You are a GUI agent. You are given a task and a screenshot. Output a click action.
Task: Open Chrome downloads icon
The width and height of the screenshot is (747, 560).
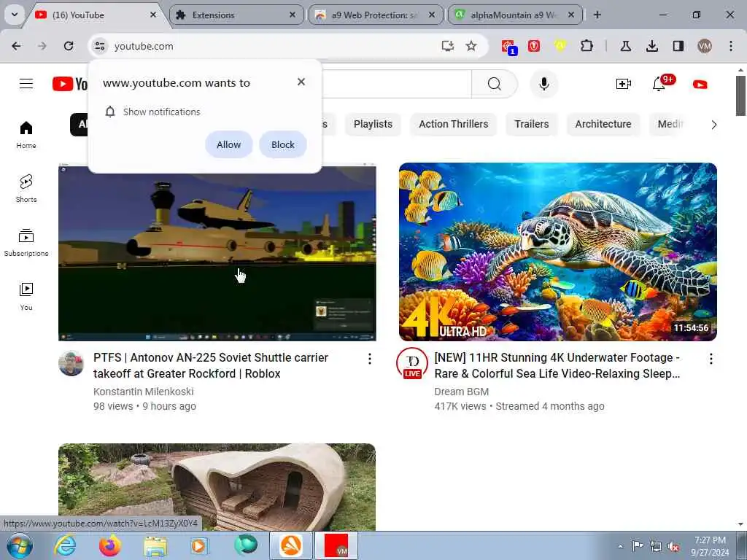click(x=652, y=46)
